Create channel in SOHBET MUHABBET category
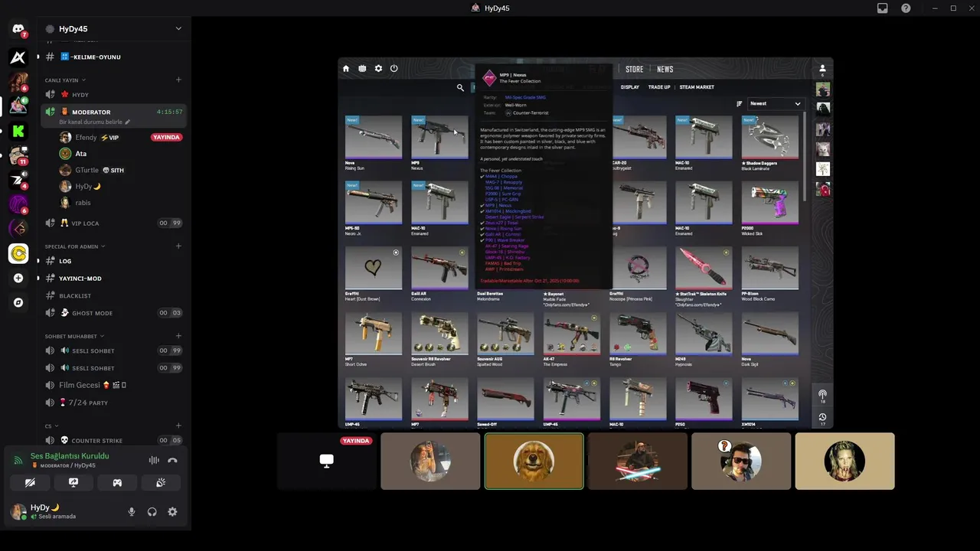The image size is (980, 551). pos(178,335)
